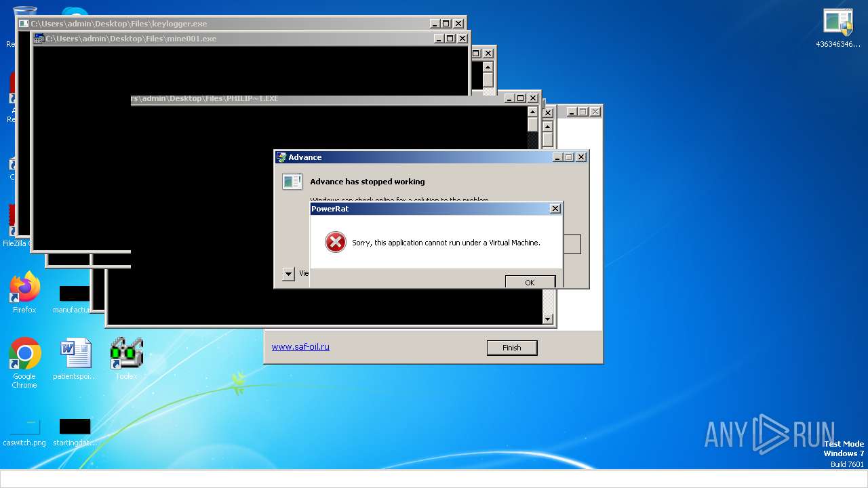This screenshot has height=488, width=868.
Task: Click 'Advance has stopped working' heading
Action: [x=368, y=182]
